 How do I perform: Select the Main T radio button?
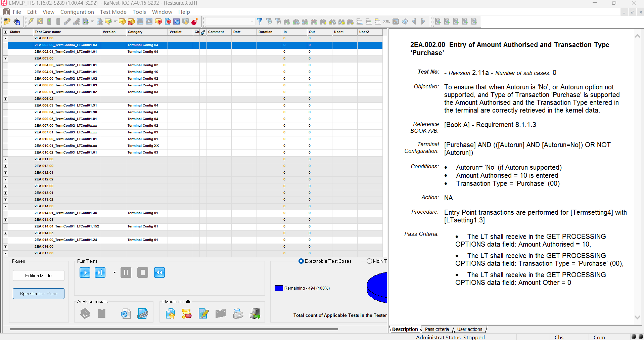point(369,261)
